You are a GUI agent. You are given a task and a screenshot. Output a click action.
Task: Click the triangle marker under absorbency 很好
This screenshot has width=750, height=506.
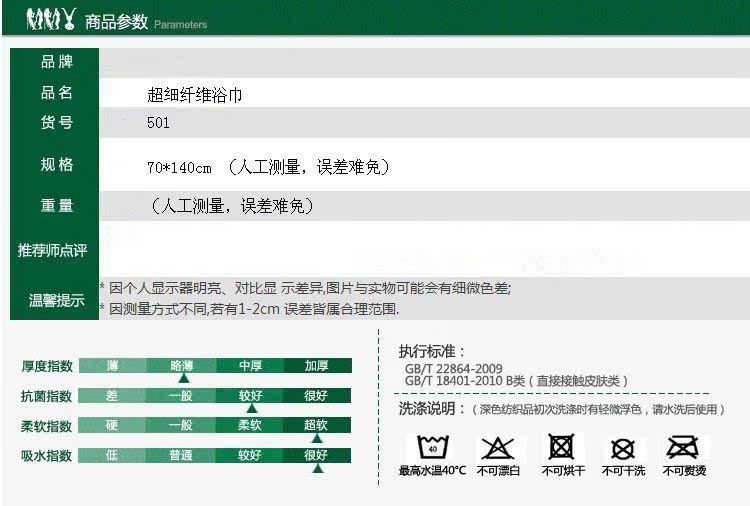pyautogui.click(x=318, y=468)
